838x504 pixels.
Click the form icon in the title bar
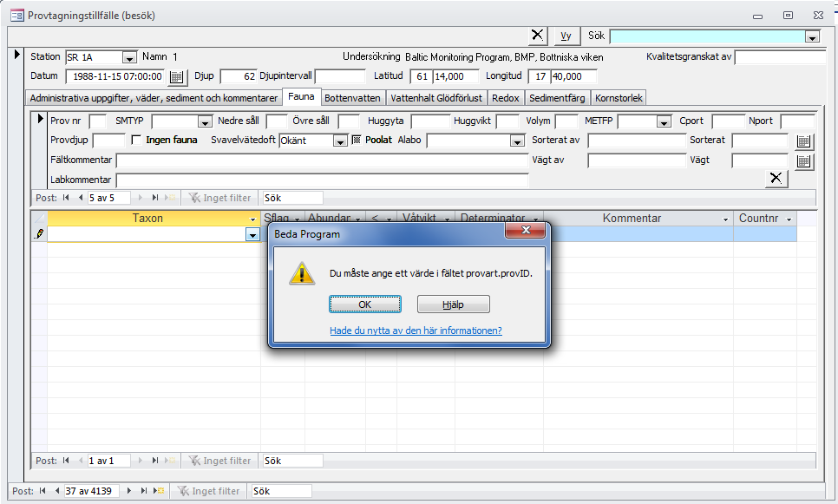pos(17,15)
